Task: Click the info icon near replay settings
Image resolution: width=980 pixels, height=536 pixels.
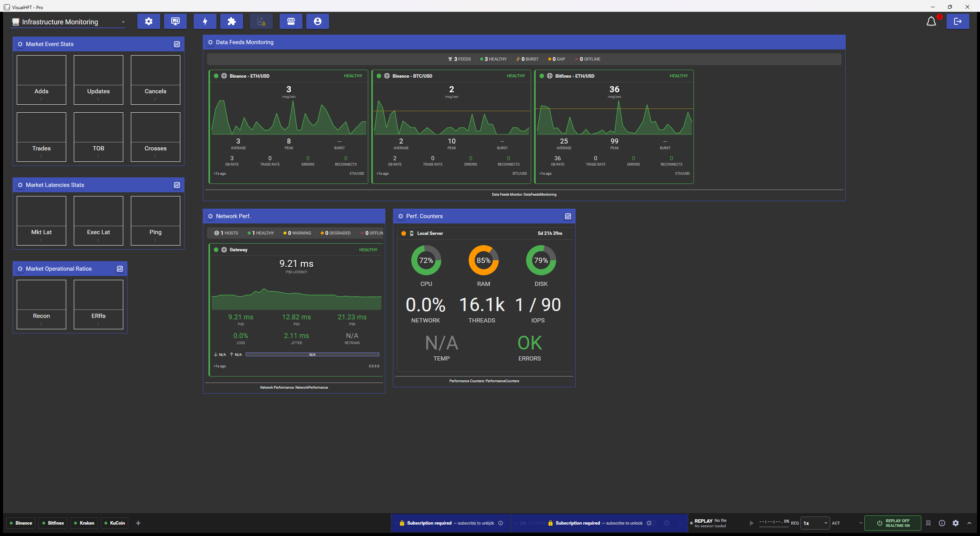Action: 942,523
